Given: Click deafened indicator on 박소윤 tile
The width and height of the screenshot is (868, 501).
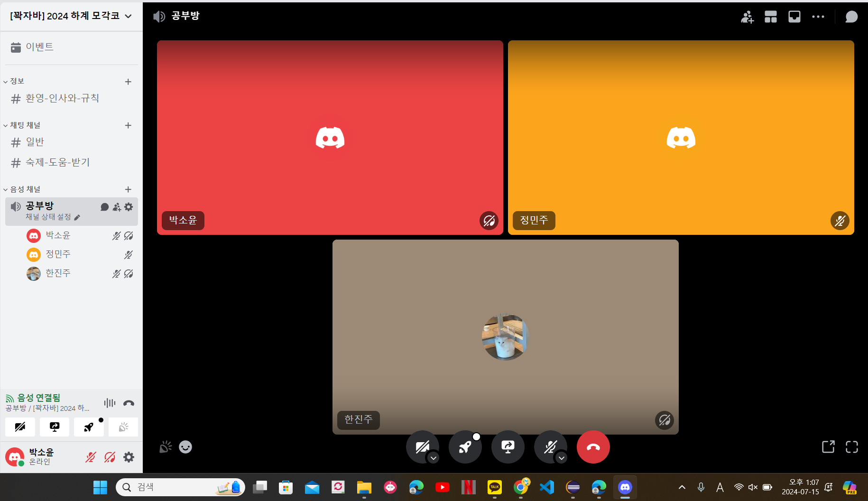Looking at the screenshot, I should tap(489, 221).
